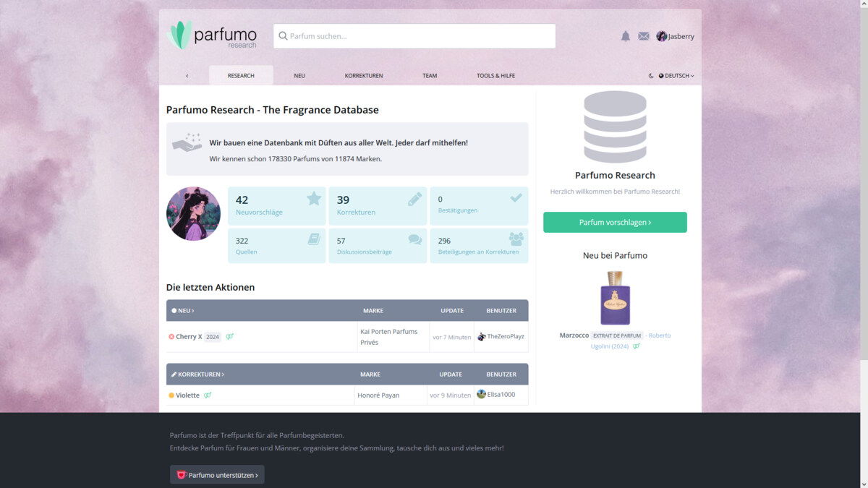
Task: Click orange status dot beside Violette
Action: (x=171, y=395)
